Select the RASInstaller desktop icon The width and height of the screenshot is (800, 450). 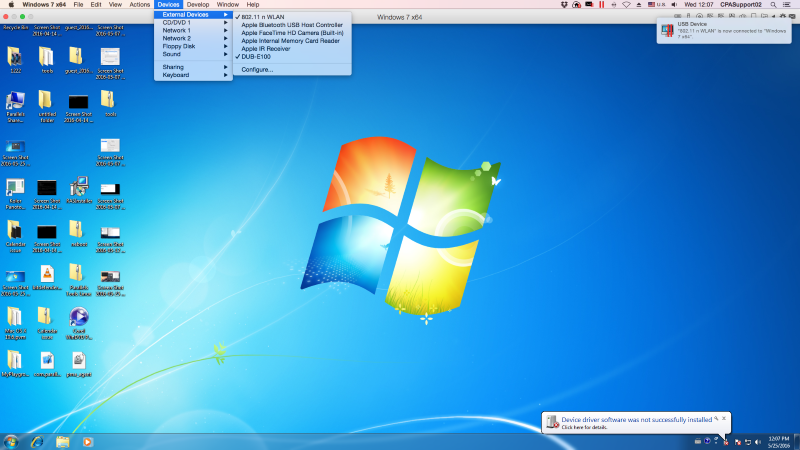click(79, 189)
